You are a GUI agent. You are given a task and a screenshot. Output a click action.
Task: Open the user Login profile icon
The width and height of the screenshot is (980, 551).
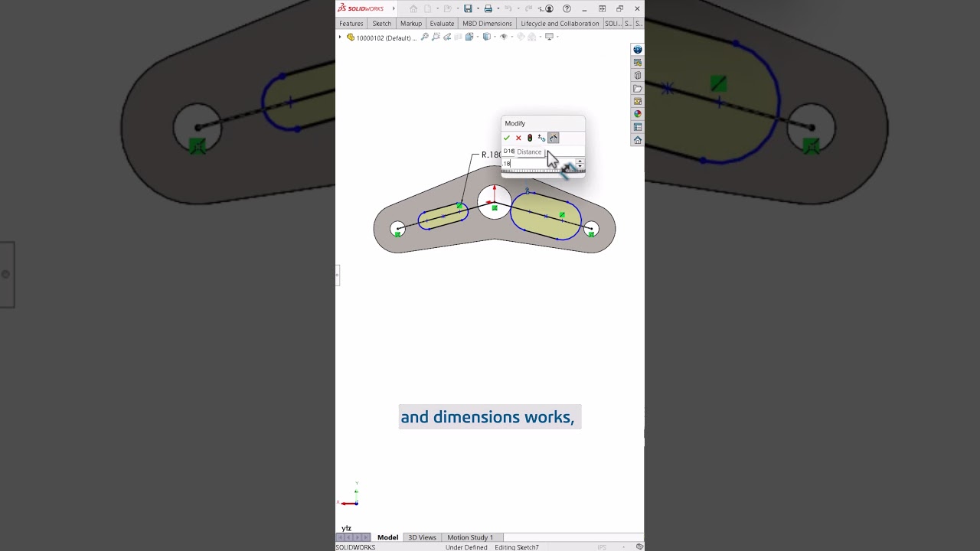click(x=549, y=8)
